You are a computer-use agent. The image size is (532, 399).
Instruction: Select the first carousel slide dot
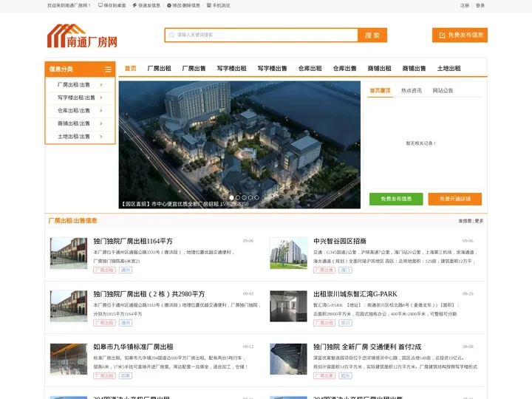231,197
